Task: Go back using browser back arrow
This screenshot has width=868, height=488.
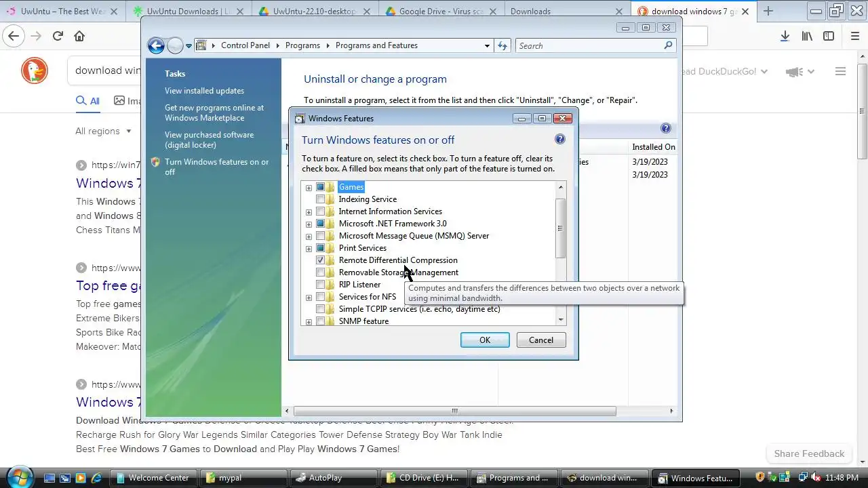Action: (x=14, y=36)
